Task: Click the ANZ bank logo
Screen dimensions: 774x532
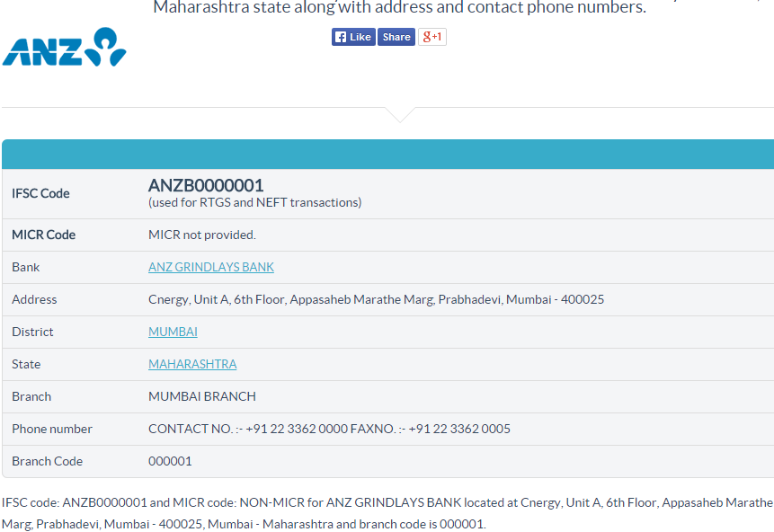Action: (x=64, y=47)
